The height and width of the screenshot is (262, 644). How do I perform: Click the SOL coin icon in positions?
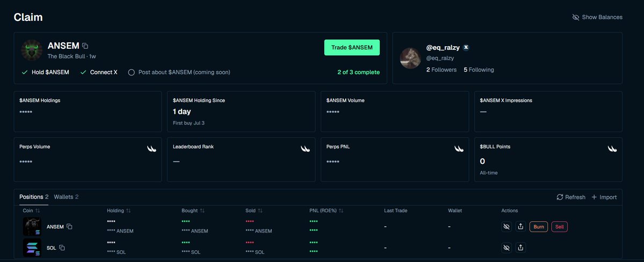32,248
